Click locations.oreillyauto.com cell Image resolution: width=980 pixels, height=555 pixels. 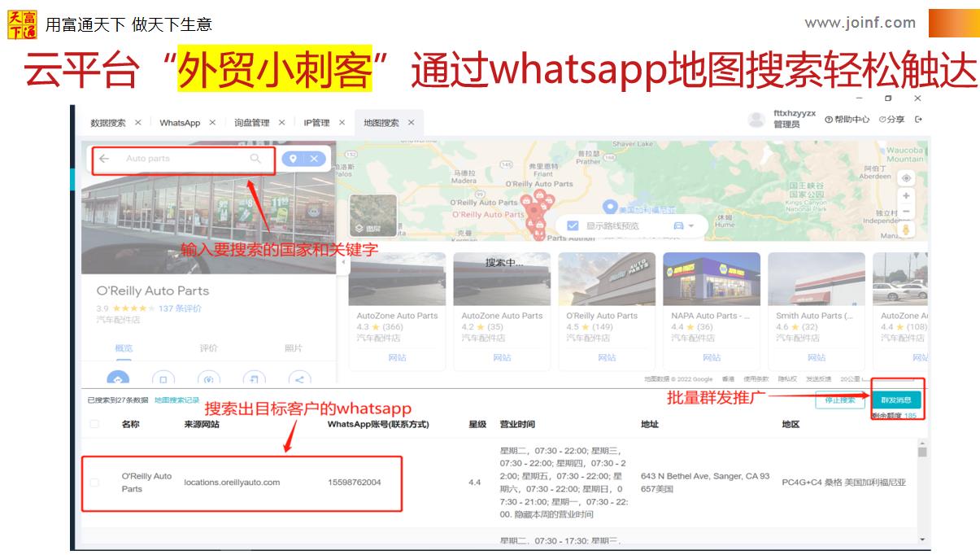click(232, 483)
